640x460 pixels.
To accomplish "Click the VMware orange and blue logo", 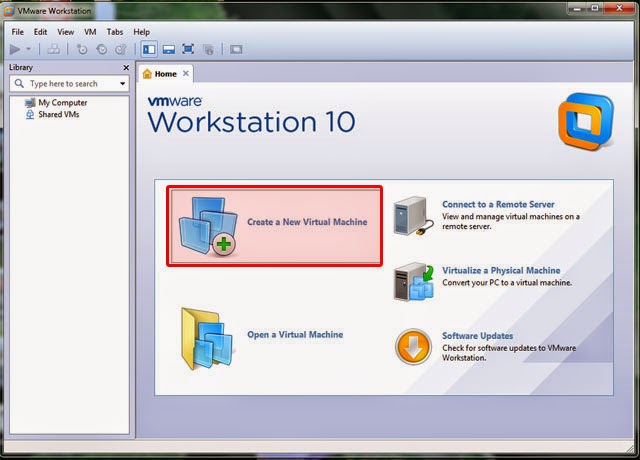I will [x=586, y=121].
